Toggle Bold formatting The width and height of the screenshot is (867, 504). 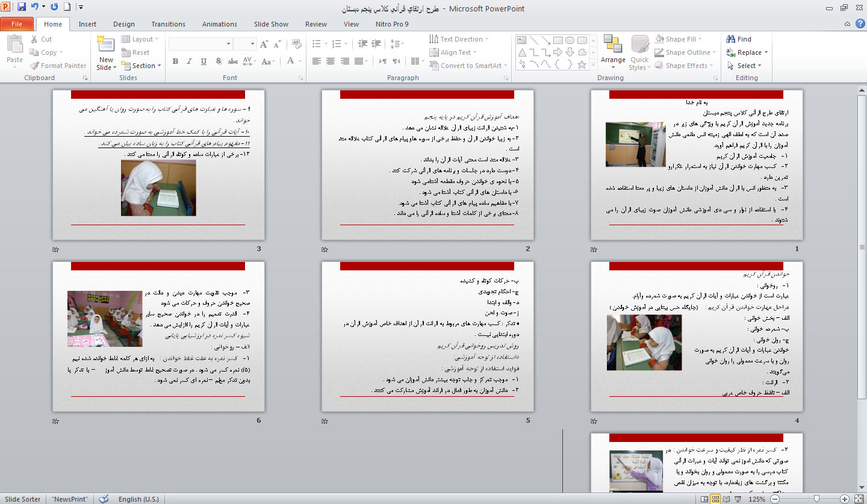(x=175, y=61)
